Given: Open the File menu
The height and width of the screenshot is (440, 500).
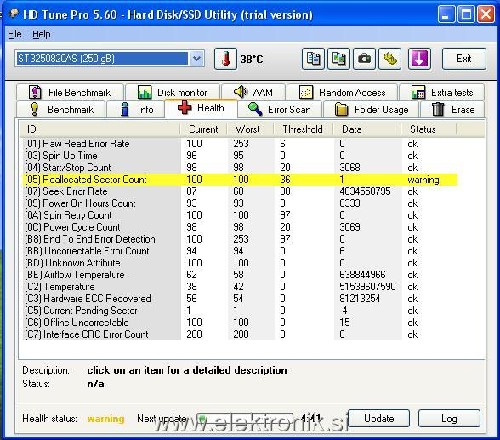Looking at the screenshot, I should (x=15, y=34).
